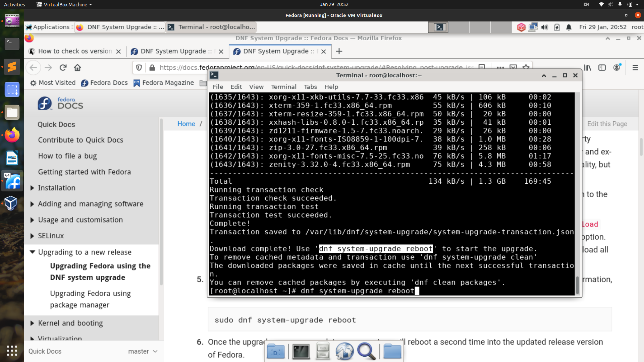Click the Xfce volume tray icon

tap(544, 27)
